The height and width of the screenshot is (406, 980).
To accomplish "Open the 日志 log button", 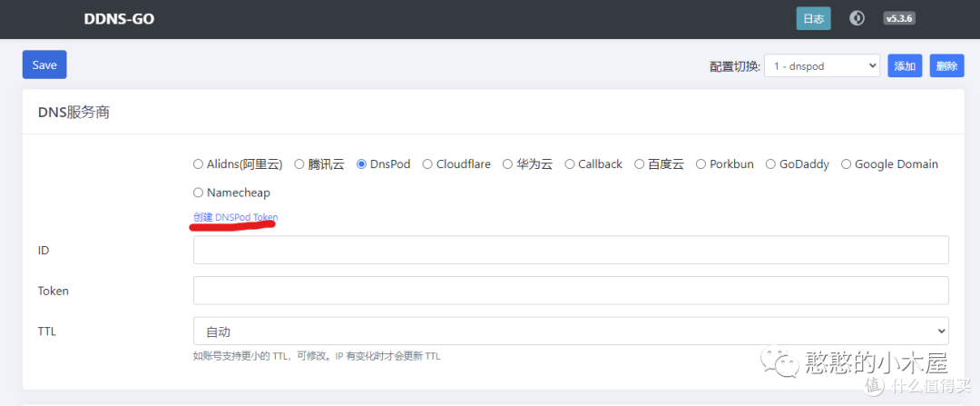I will click(813, 19).
